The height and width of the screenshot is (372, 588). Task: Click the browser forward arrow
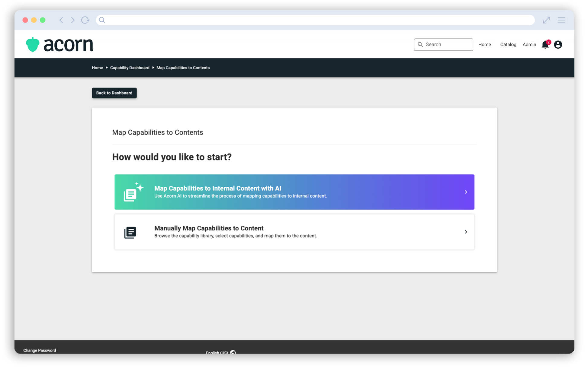click(x=73, y=20)
